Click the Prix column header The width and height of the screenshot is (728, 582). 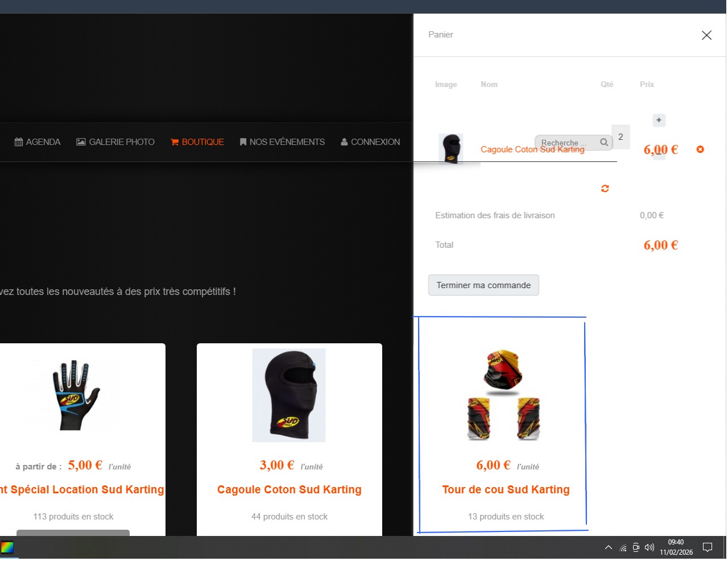point(647,84)
